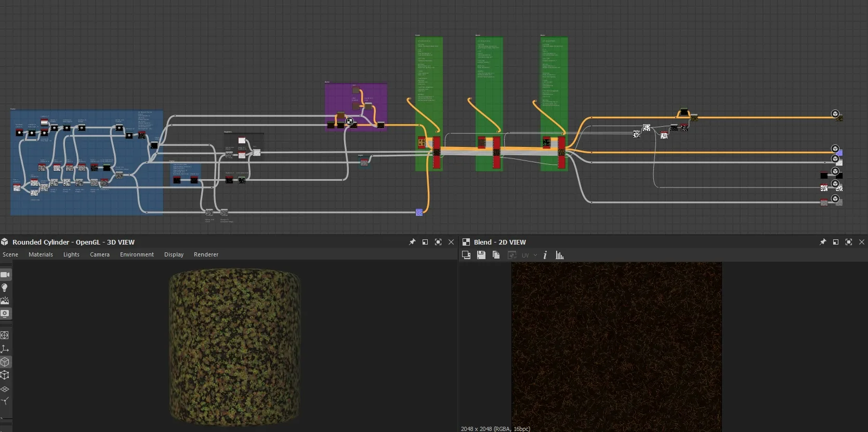
Task: Close the 3D view panel
Action: pyautogui.click(x=451, y=242)
